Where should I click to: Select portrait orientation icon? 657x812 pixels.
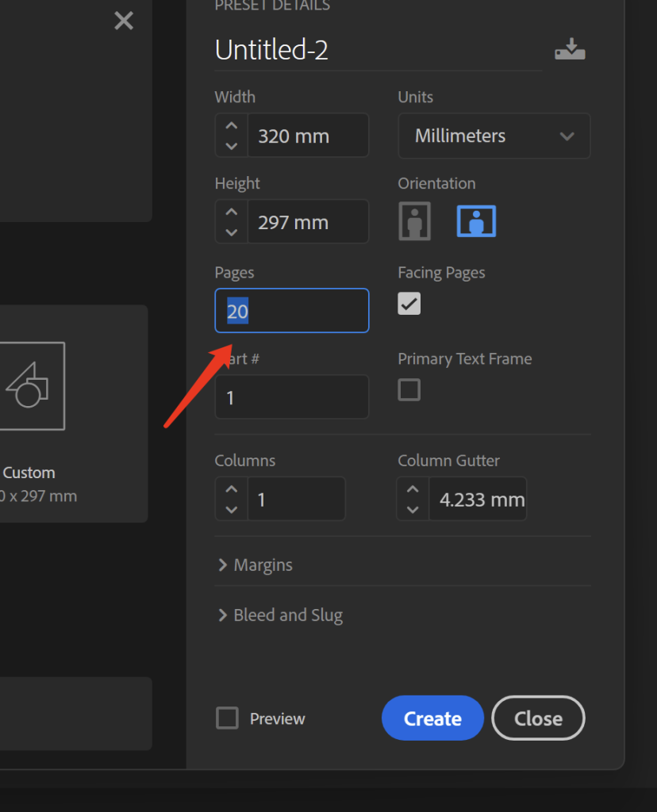[414, 221]
